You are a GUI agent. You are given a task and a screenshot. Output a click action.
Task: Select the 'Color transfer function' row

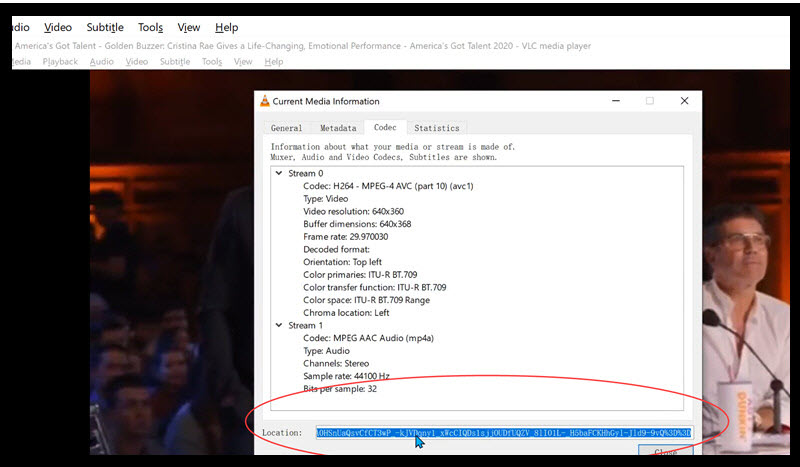[374, 287]
